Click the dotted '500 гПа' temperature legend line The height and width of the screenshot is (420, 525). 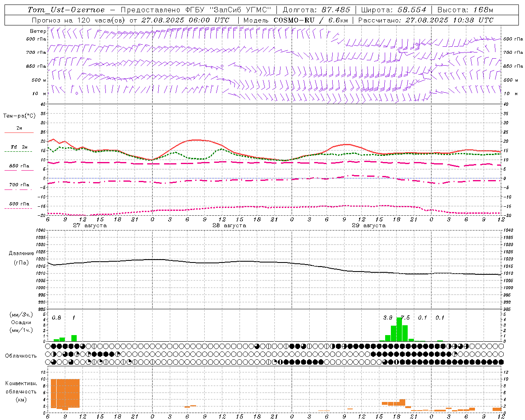point(18,208)
